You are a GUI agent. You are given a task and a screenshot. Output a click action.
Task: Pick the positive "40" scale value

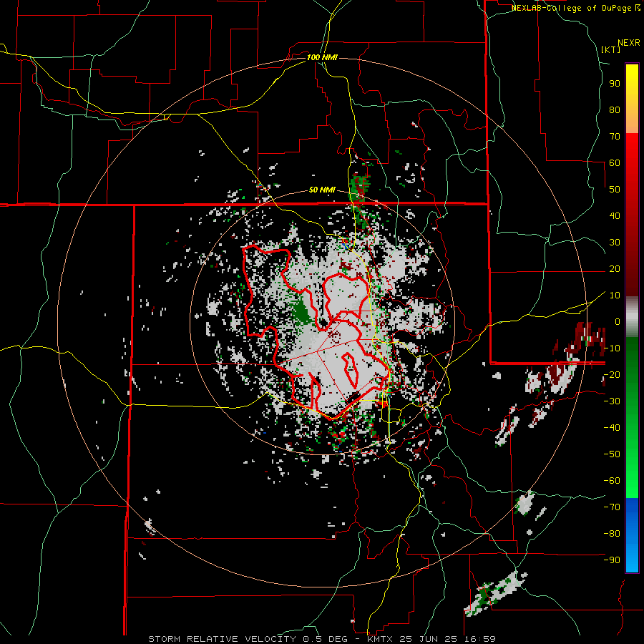615,215
